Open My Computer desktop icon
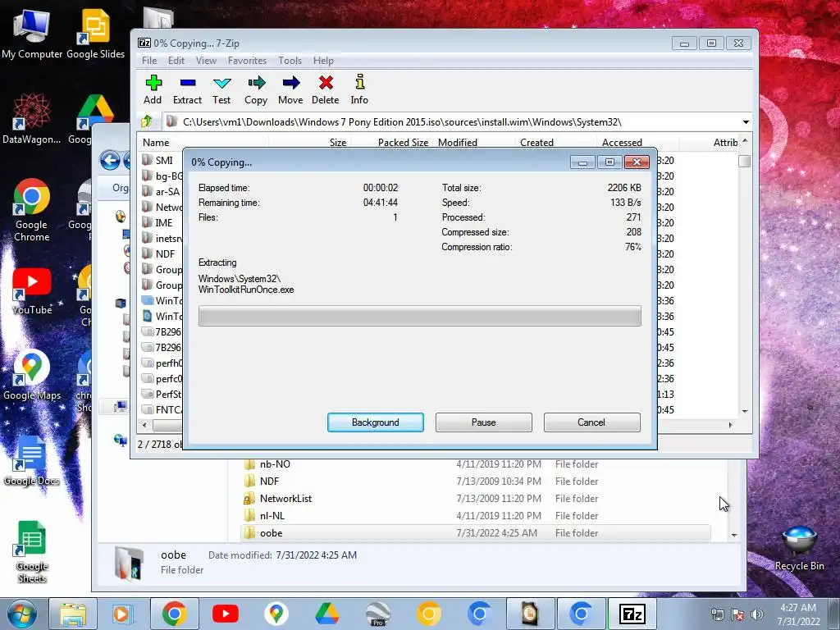The width and height of the screenshot is (840, 630). (x=32, y=34)
